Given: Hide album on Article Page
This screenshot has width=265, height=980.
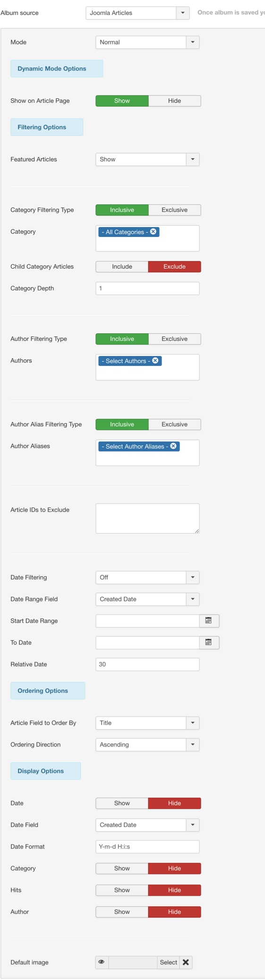Looking at the screenshot, I should point(175,101).
